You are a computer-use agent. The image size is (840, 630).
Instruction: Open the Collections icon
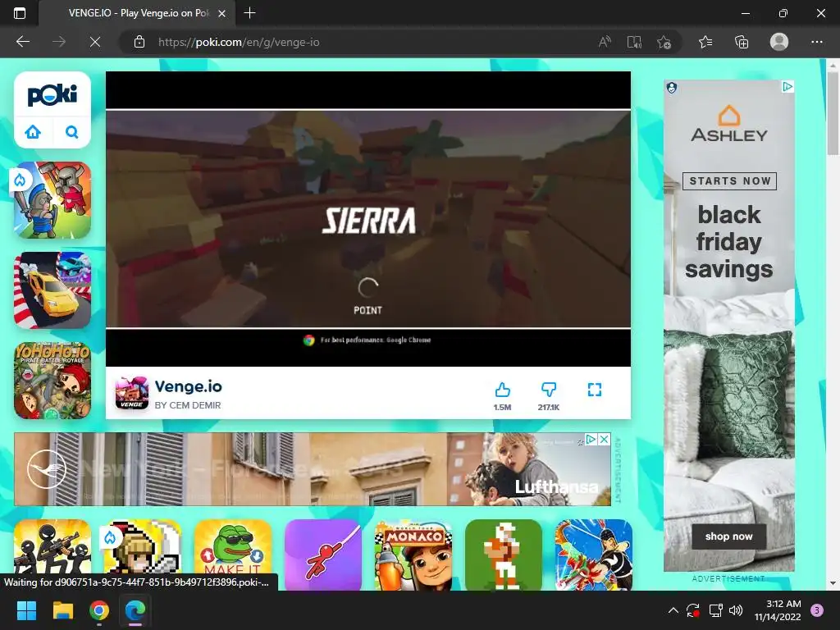tap(742, 42)
